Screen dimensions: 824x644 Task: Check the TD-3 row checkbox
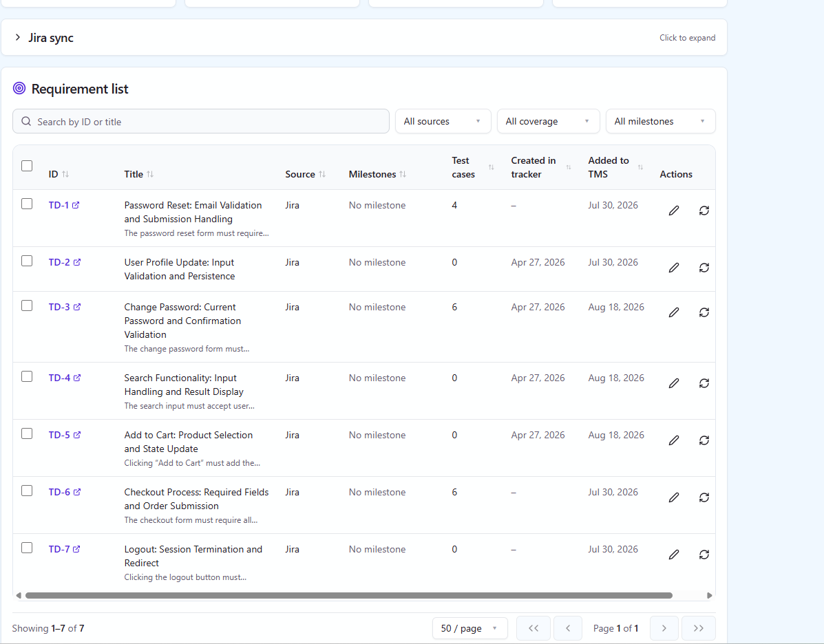tap(27, 305)
